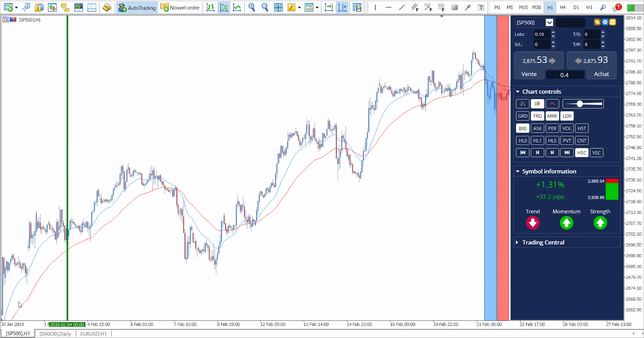Adjust the chart zoom slider handle
Screen dimensions: 644x338
click(580, 104)
